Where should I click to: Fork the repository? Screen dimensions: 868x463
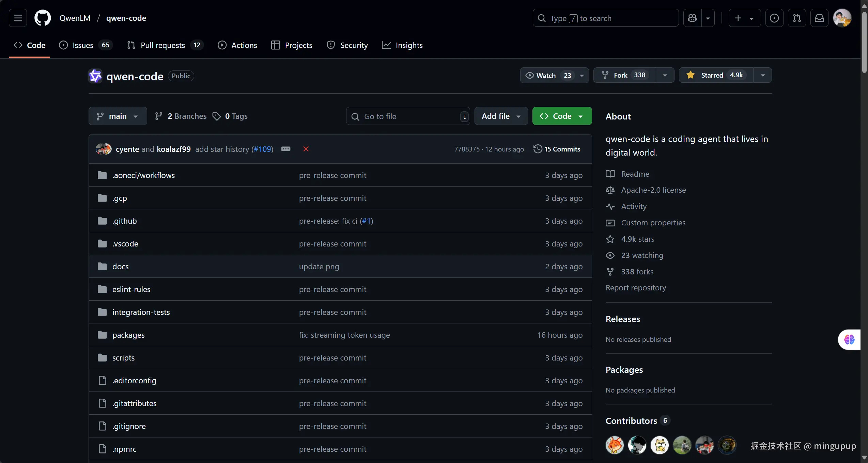(x=624, y=75)
